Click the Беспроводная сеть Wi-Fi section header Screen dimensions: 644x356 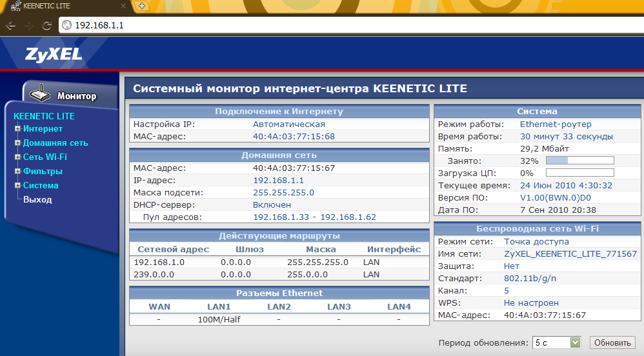click(x=538, y=229)
